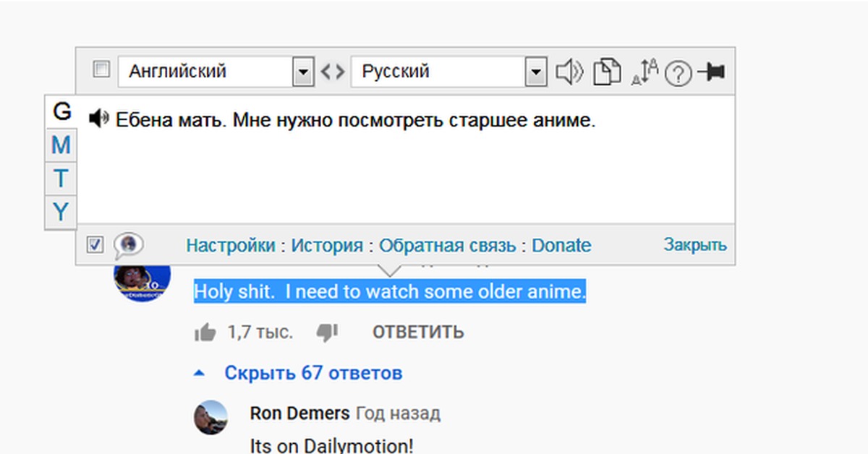Swap languages with the arrows icon
Image resolution: width=868 pixels, height=454 pixels.
[x=332, y=72]
